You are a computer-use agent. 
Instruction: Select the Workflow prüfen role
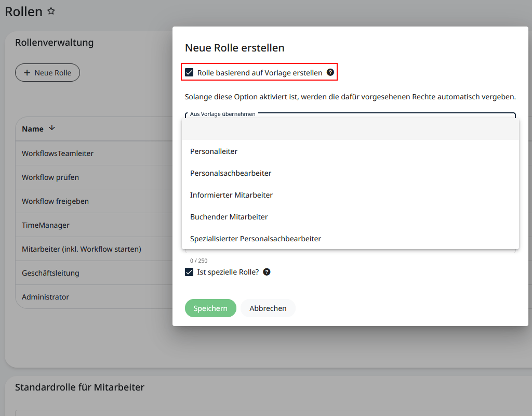pos(51,177)
